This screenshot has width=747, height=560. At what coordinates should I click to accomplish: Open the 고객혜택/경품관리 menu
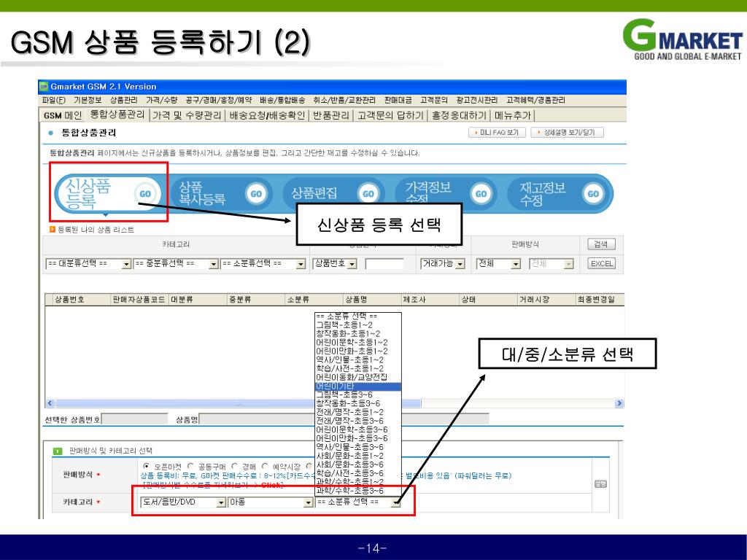click(535, 100)
